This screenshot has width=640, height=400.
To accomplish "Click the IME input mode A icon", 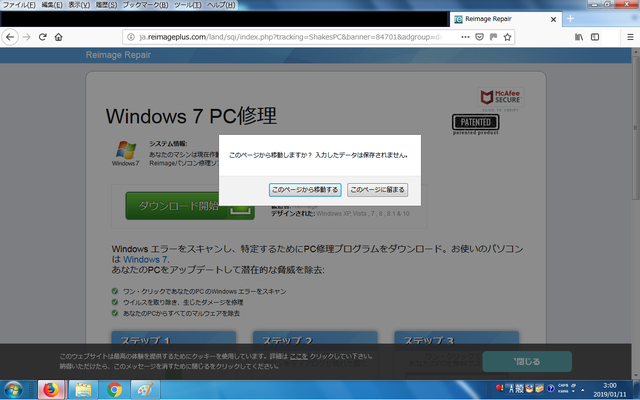I will 511,389.
